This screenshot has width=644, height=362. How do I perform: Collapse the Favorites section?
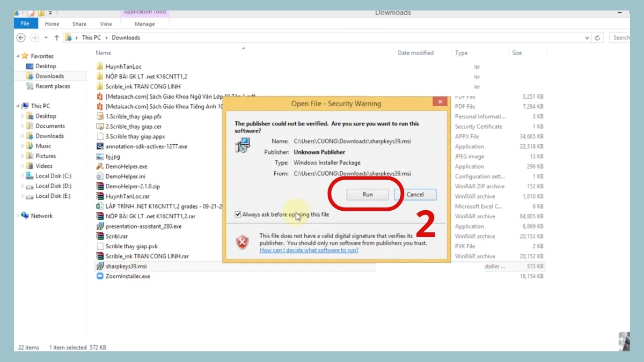(18, 56)
